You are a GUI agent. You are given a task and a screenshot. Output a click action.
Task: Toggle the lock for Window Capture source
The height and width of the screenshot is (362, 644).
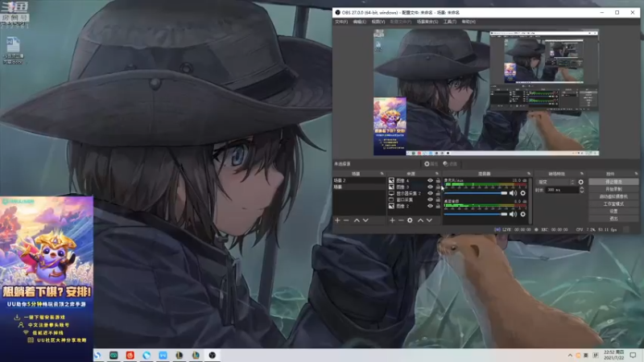[x=438, y=200]
